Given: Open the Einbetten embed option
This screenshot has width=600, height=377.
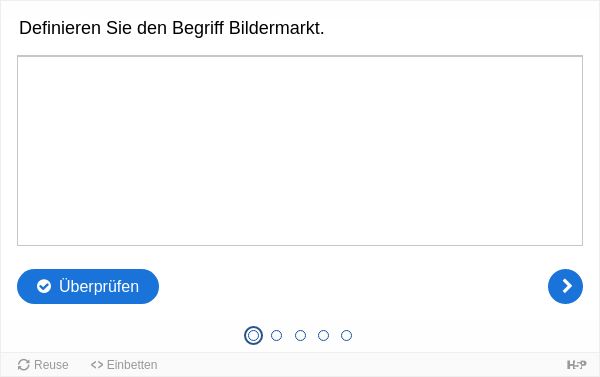Looking at the screenshot, I should [x=124, y=365].
